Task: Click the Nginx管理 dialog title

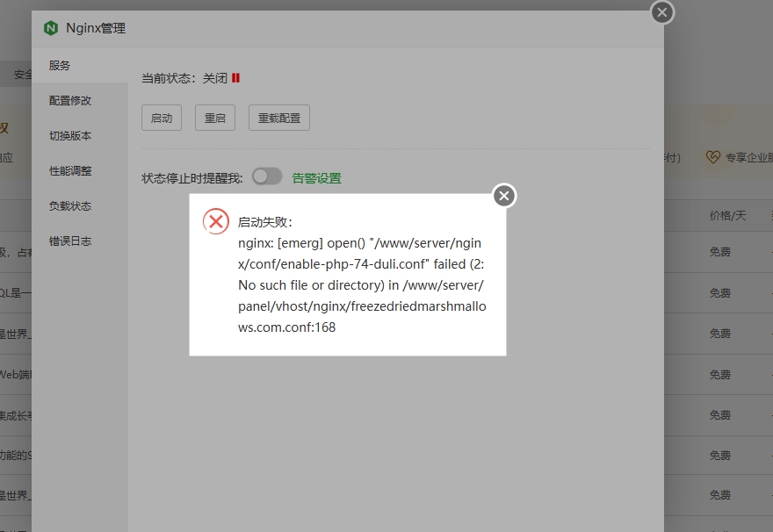Action: click(x=96, y=28)
